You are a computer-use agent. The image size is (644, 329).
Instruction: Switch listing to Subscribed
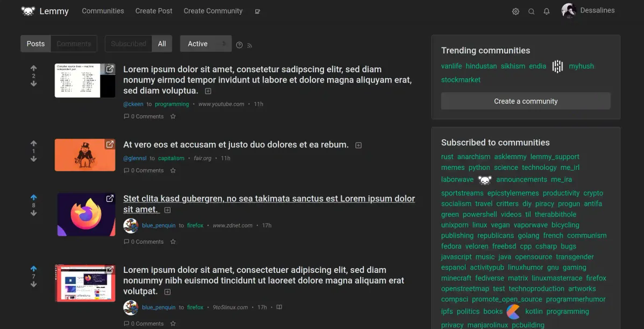tap(128, 44)
